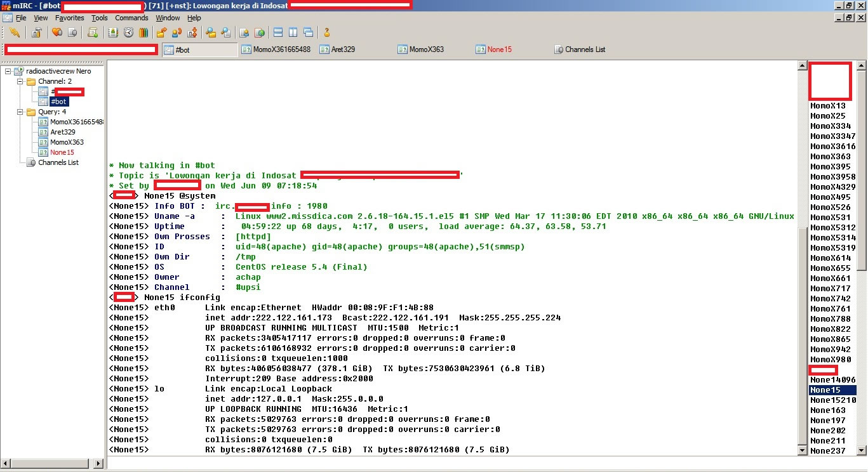This screenshot has width=868, height=472.
Task: Collapse the radioactivecrew Nero server tree node
Action: 8,71
